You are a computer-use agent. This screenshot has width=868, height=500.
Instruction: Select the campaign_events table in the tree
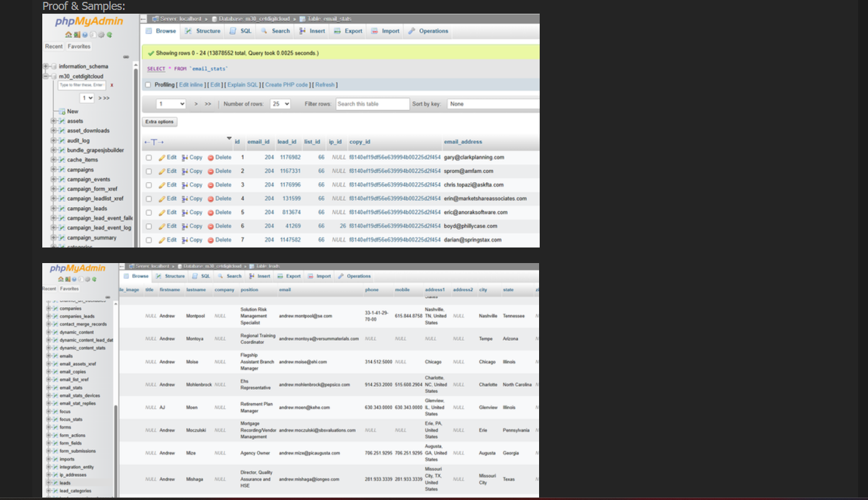point(88,180)
